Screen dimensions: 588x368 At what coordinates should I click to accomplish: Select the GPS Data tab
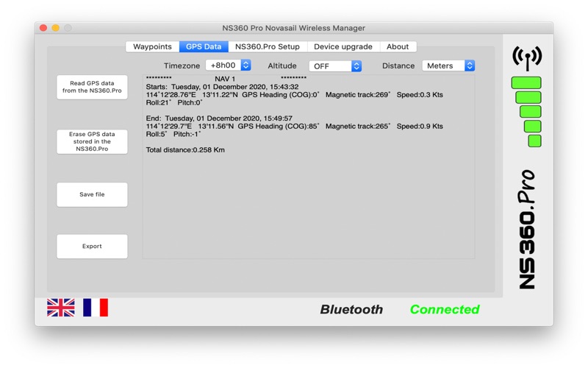point(204,46)
